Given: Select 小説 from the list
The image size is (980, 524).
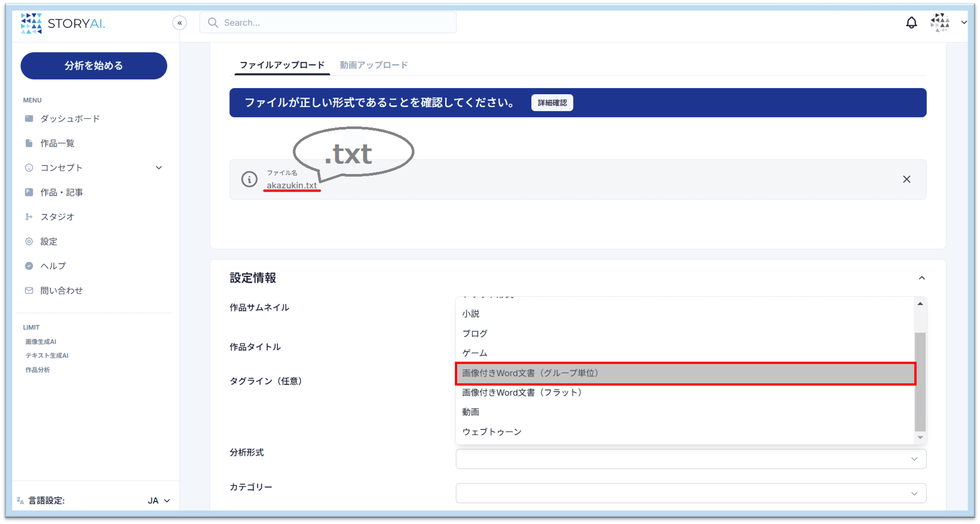Looking at the screenshot, I should click(x=685, y=314).
